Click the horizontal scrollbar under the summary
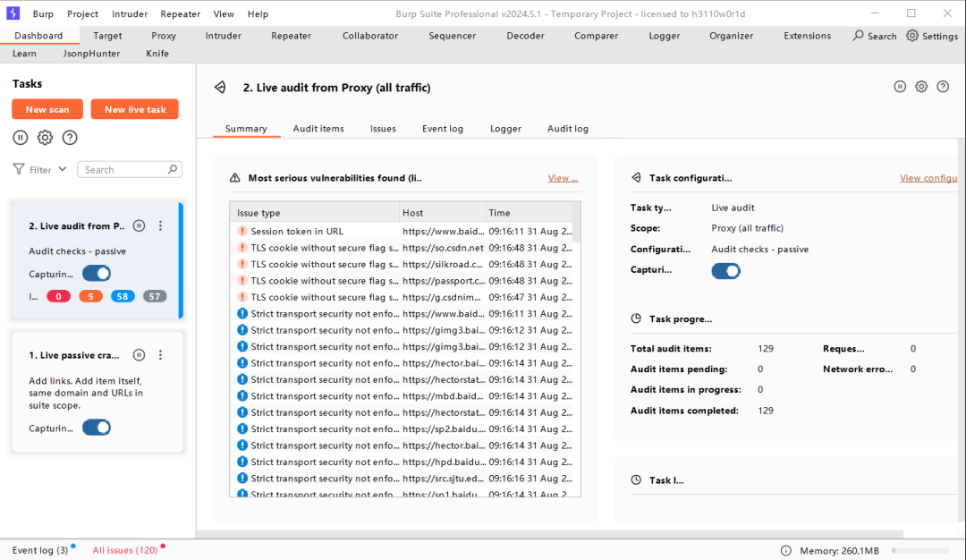Screen dimensions: 966x560 [550, 534]
